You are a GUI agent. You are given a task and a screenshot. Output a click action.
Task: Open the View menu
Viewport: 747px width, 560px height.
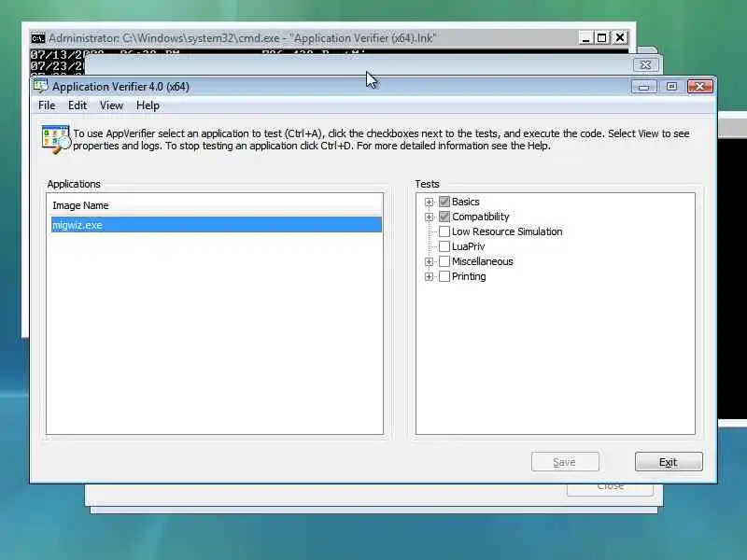pyautogui.click(x=111, y=105)
